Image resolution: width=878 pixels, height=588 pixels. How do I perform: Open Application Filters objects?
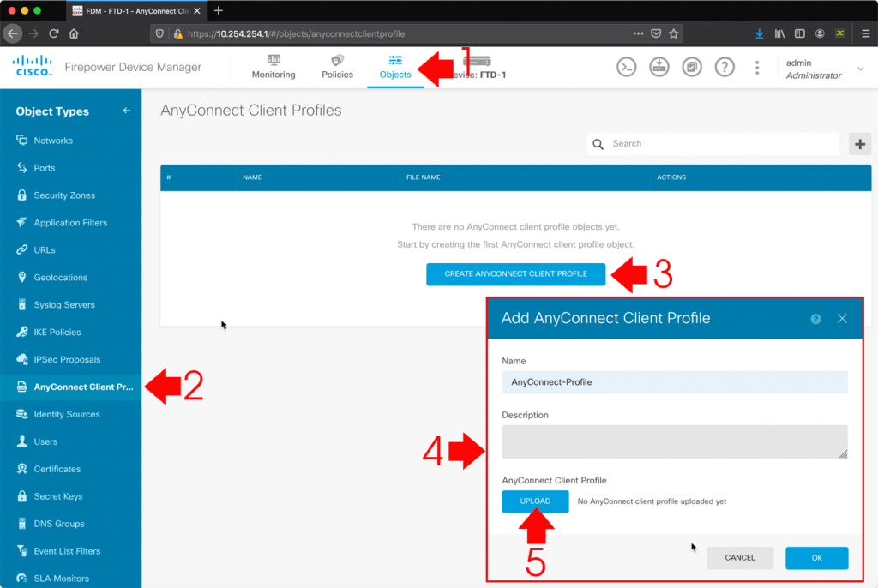(71, 223)
